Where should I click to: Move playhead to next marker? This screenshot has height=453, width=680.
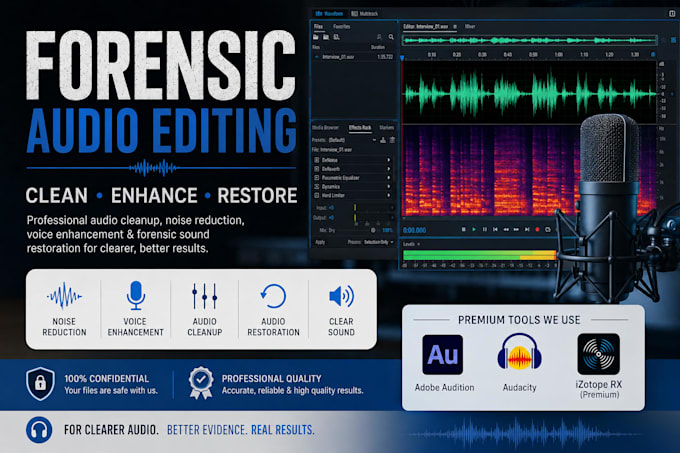click(x=527, y=229)
